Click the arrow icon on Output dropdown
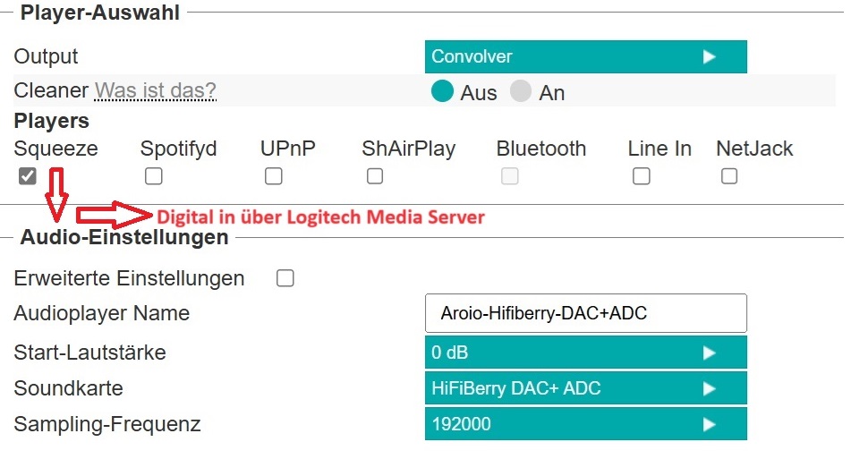The width and height of the screenshot is (868, 459). point(710,56)
